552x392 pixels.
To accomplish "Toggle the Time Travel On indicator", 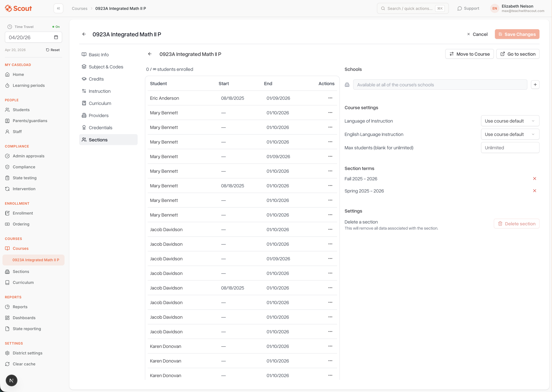I will (56, 27).
